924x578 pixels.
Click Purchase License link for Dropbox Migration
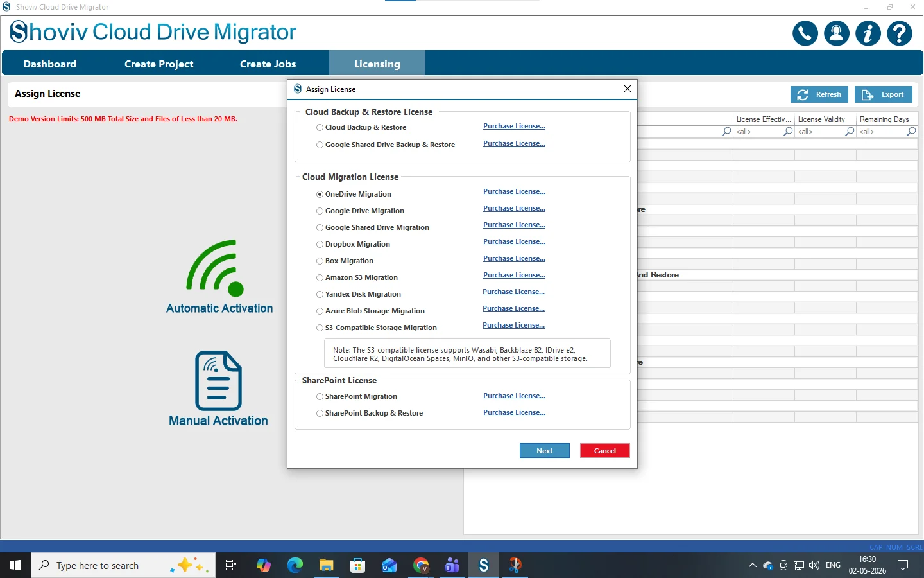click(514, 241)
